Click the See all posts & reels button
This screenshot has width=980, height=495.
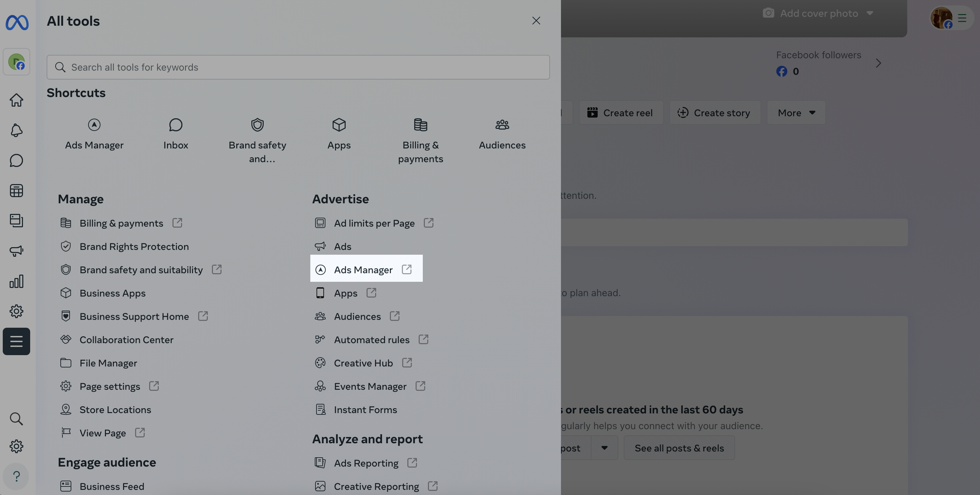(x=679, y=448)
